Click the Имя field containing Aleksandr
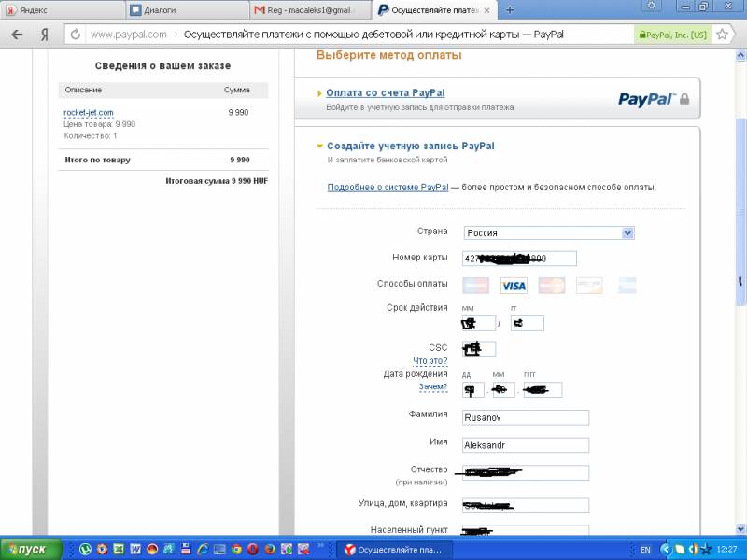Image resolution: width=747 pixels, height=560 pixels. coord(526,445)
